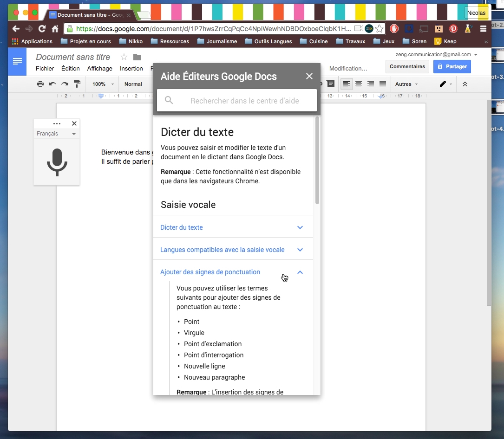Click the Cuisine bookmarks folder

314,41
